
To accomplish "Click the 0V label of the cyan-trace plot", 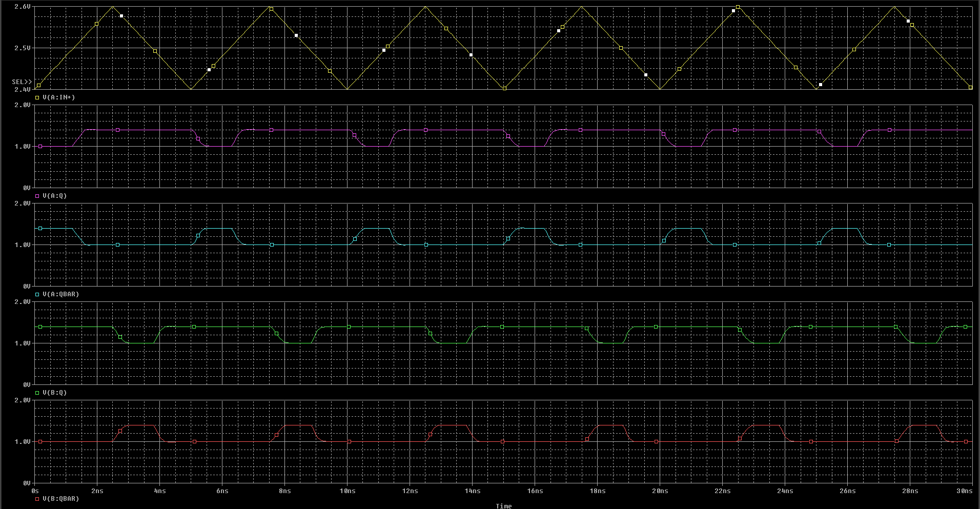I will [27, 287].
